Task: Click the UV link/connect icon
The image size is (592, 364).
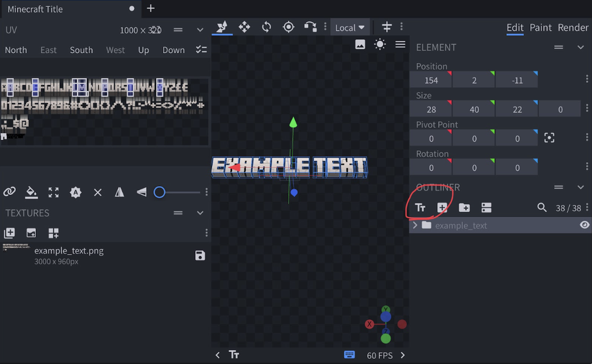Action: click(9, 192)
